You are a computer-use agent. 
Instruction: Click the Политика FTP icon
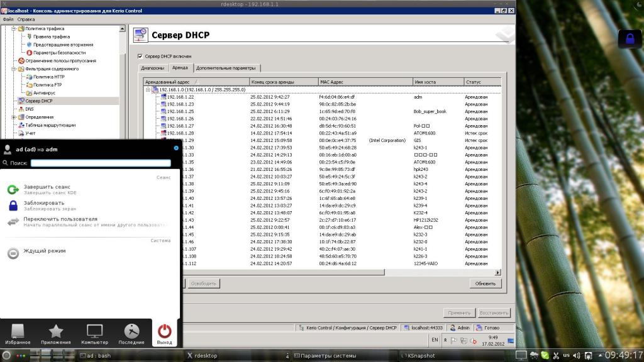click(29, 85)
